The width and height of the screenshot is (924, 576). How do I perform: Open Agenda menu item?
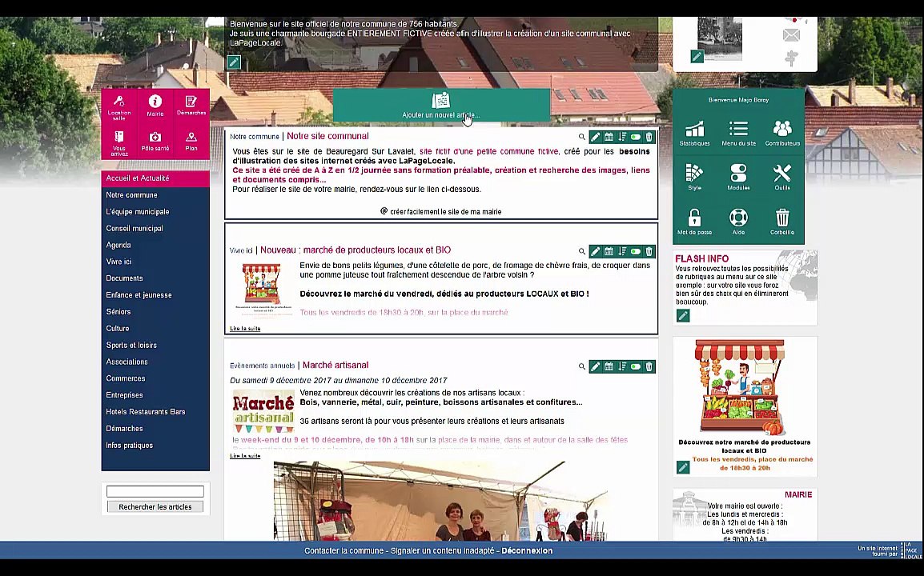(155, 245)
